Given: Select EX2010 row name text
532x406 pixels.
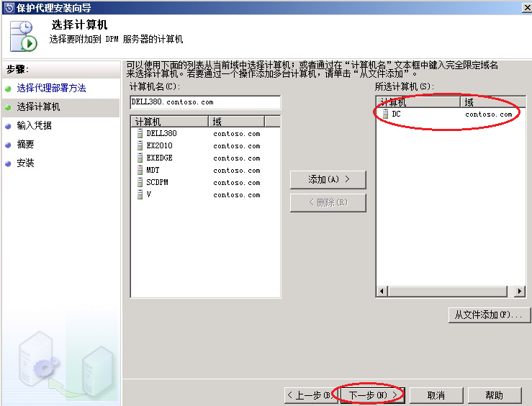Looking at the screenshot, I should (x=160, y=145).
